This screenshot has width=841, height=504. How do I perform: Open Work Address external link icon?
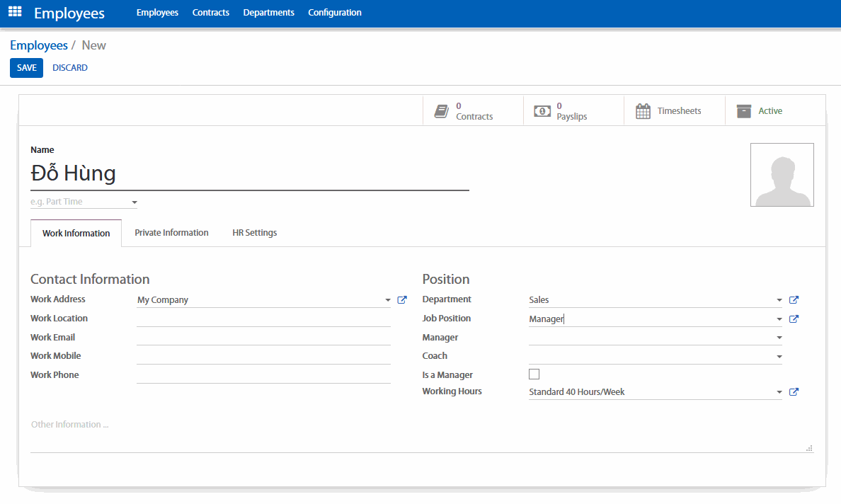[x=402, y=300]
